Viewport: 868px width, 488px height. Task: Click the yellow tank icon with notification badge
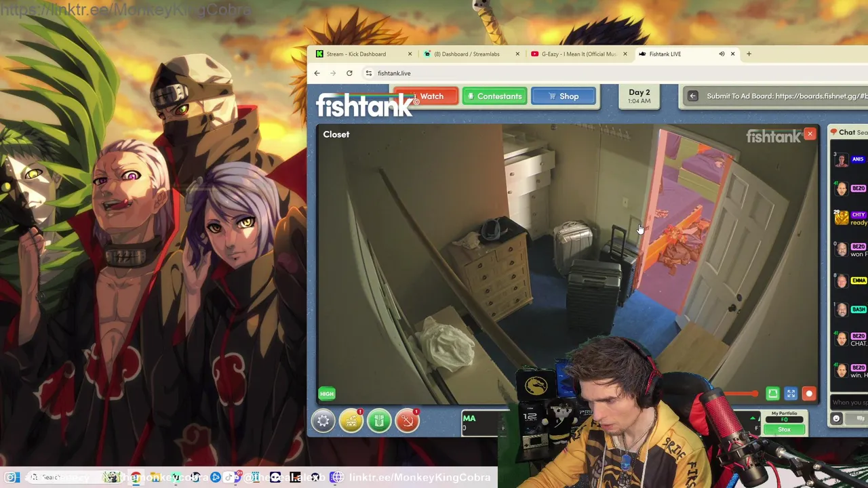tap(351, 421)
